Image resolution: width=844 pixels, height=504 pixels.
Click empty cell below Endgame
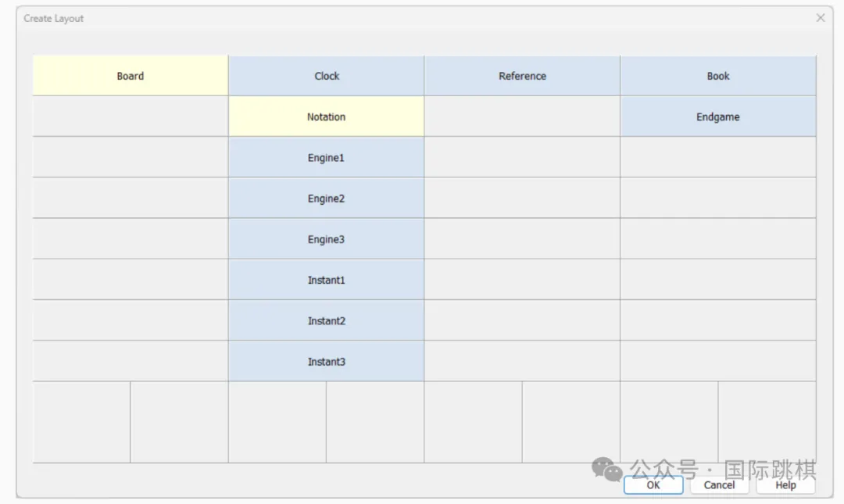[x=718, y=158]
